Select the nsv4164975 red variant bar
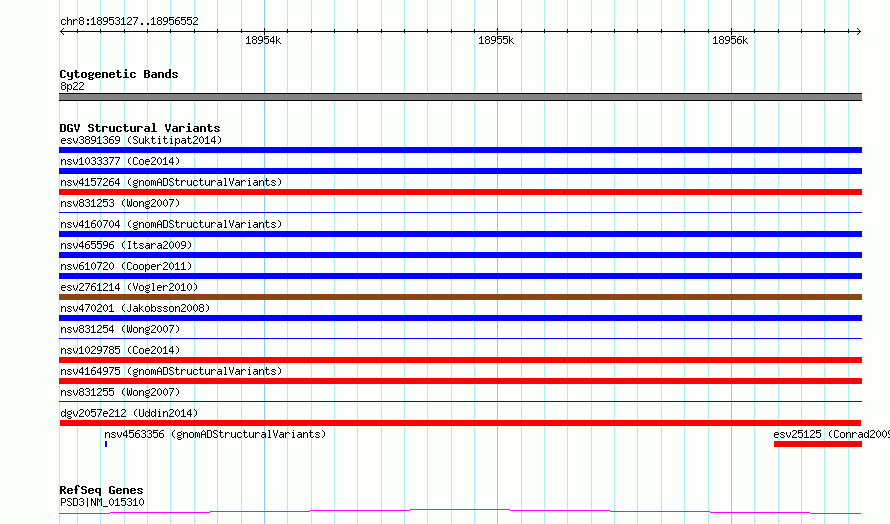The width and height of the screenshot is (890, 524). pyautogui.click(x=460, y=381)
